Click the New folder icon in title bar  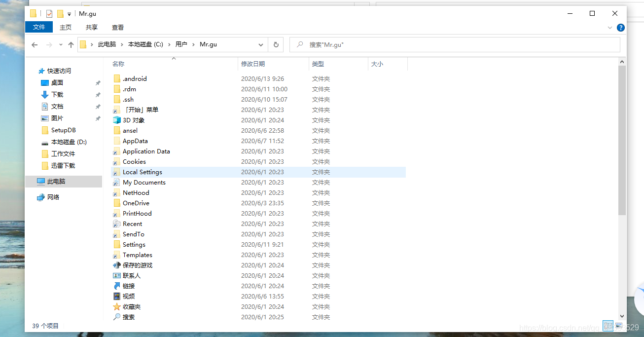tap(60, 14)
